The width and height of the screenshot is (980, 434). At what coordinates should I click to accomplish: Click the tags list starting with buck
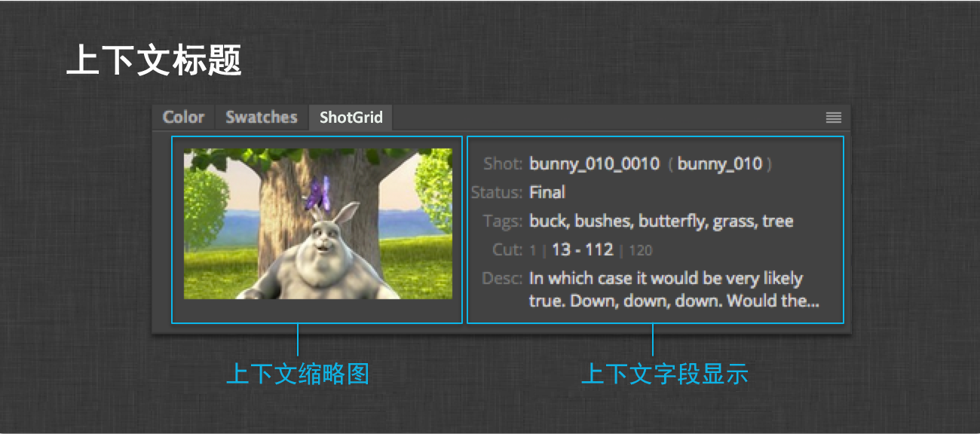tap(661, 222)
